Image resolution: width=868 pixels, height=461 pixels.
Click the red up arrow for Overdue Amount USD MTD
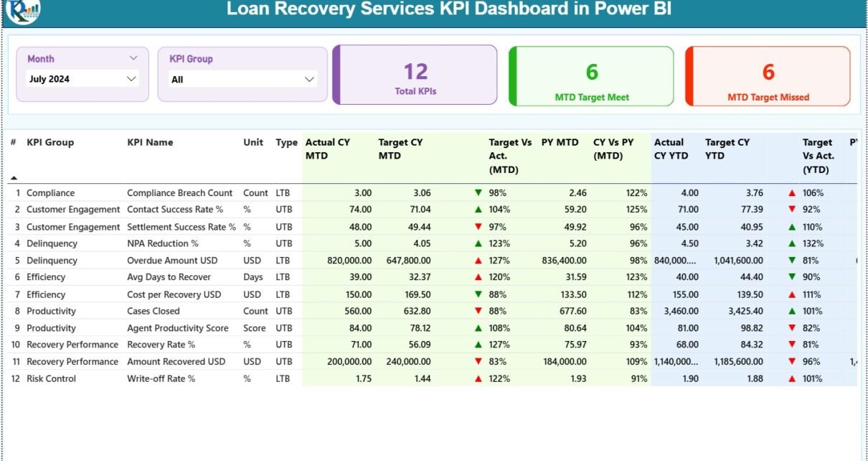click(478, 261)
